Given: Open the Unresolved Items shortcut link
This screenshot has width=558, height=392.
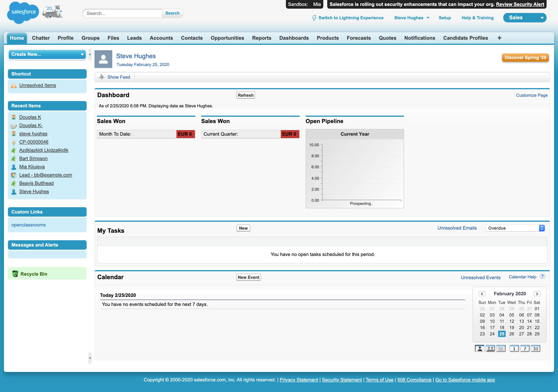Looking at the screenshot, I should pyautogui.click(x=37, y=85).
